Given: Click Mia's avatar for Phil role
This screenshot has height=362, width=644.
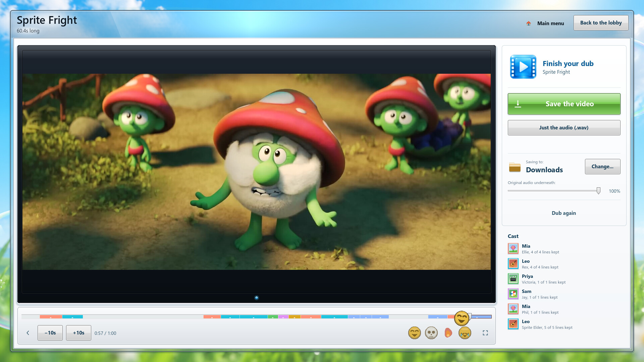Looking at the screenshot, I should (x=513, y=309).
